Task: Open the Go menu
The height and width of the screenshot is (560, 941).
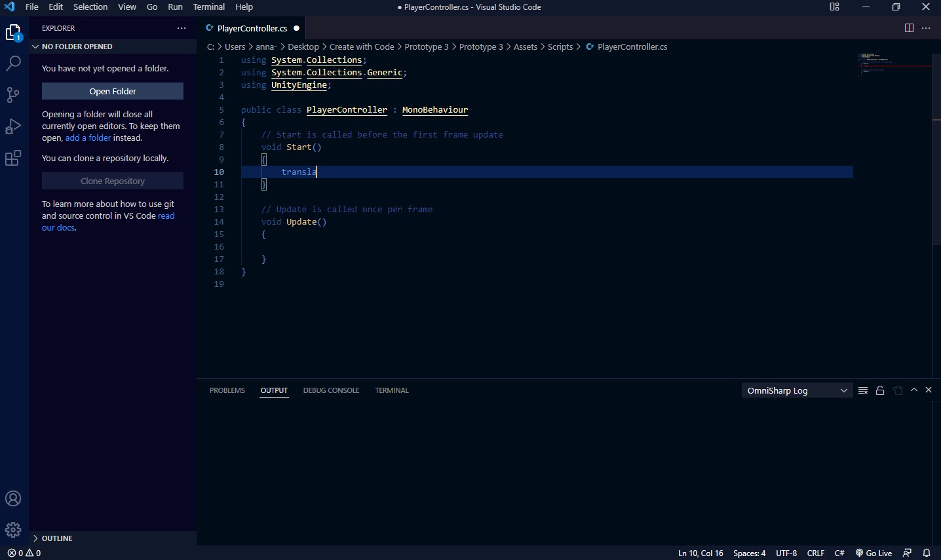Action: (x=152, y=7)
